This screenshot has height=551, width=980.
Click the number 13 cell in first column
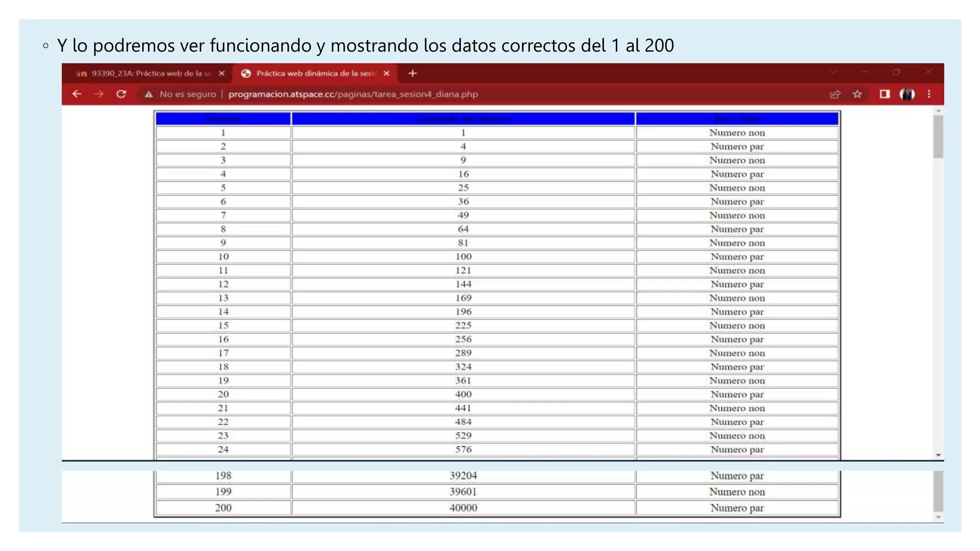(x=223, y=298)
